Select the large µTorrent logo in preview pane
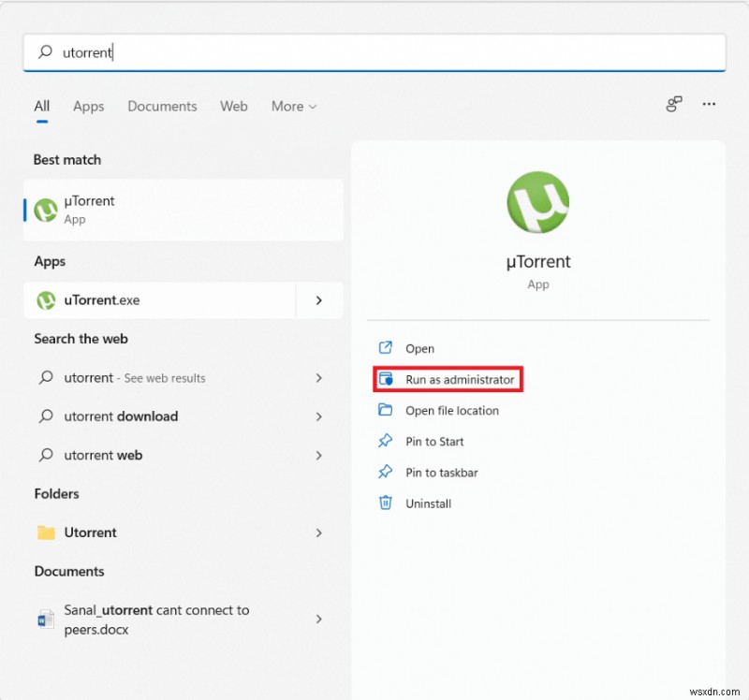The image size is (749, 700). click(537, 202)
